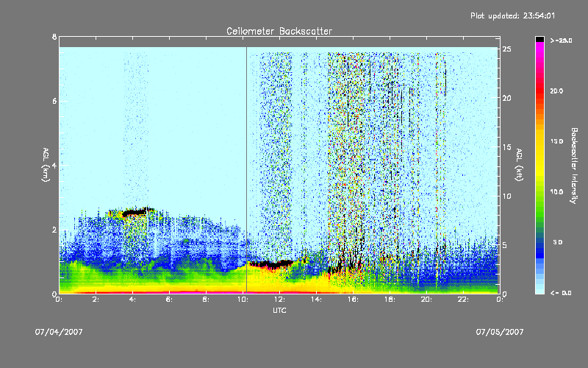Select the 'Backscatter Intensity' colorbar title
This screenshot has height=368, width=588.
click(574, 166)
